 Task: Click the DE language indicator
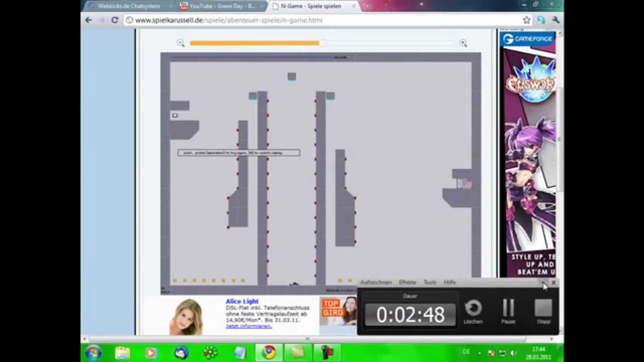[466, 351]
